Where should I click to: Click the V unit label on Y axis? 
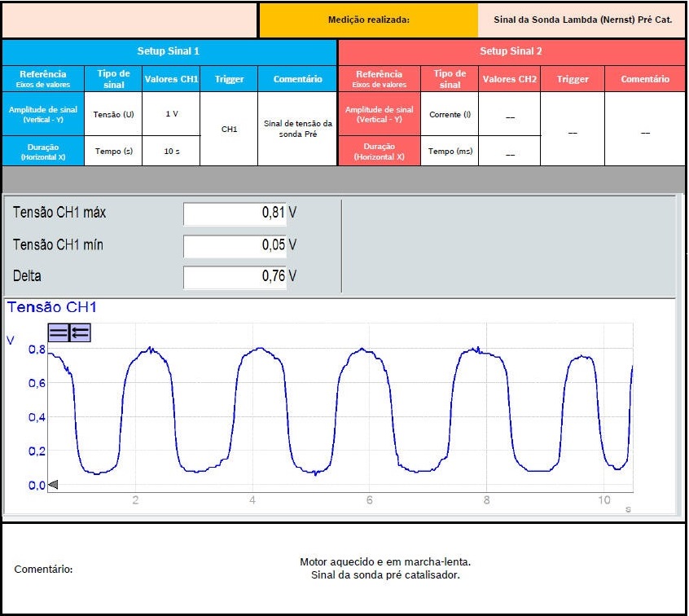point(11,340)
